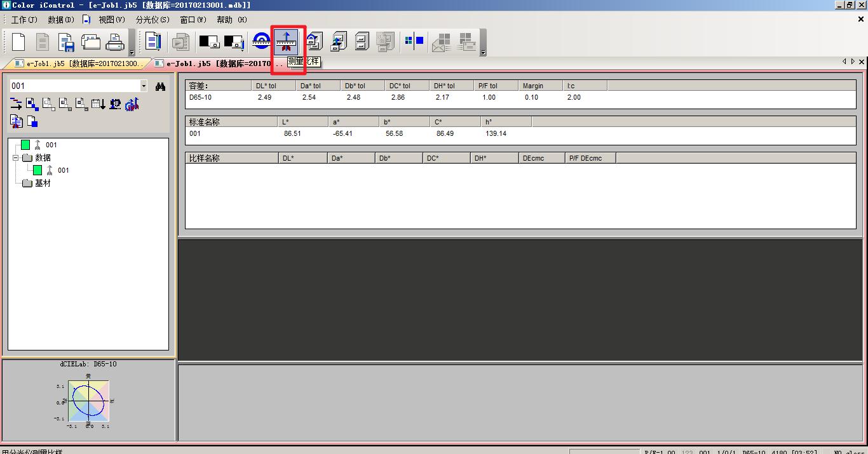Create a new job with blank page icon
The height and width of the screenshot is (454, 868).
[18, 42]
